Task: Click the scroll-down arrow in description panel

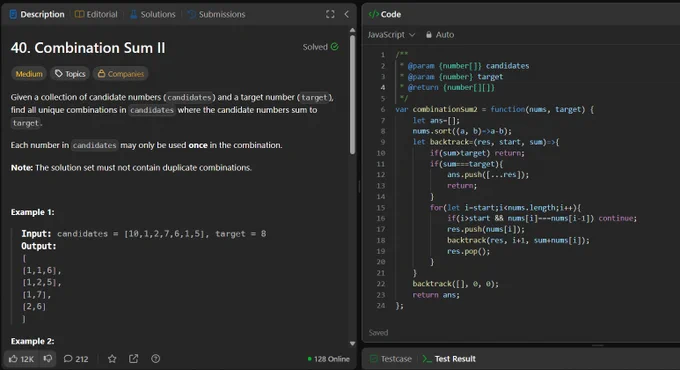Action: tap(353, 344)
